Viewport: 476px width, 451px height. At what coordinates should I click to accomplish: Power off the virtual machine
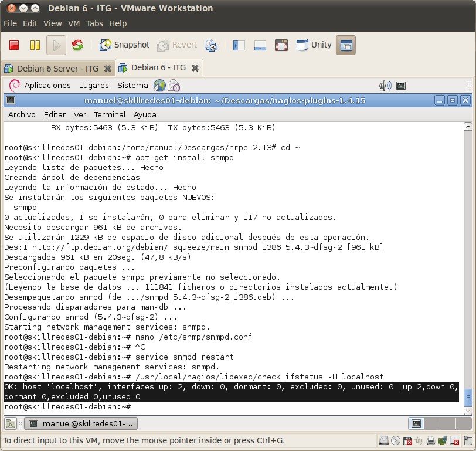[13, 45]
